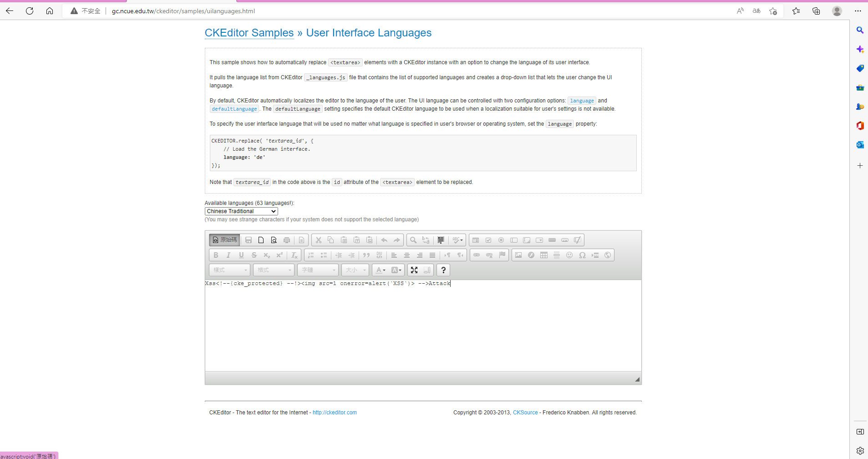Click the Align Center icon

[407, 255]
